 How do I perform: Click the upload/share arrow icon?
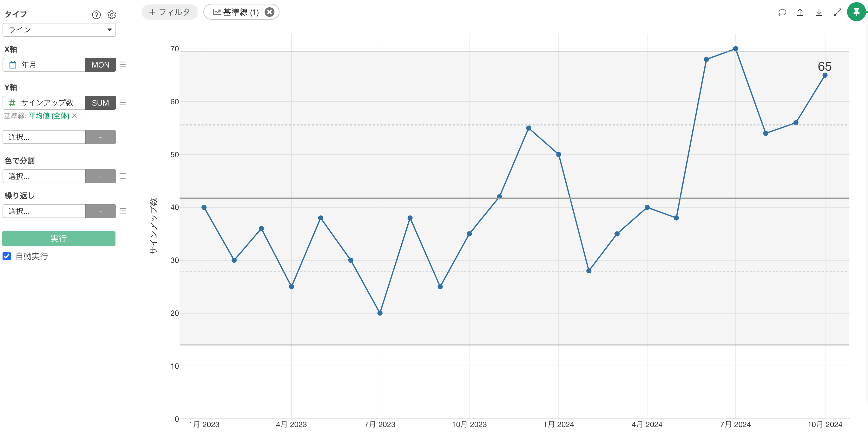pos(800,12)
